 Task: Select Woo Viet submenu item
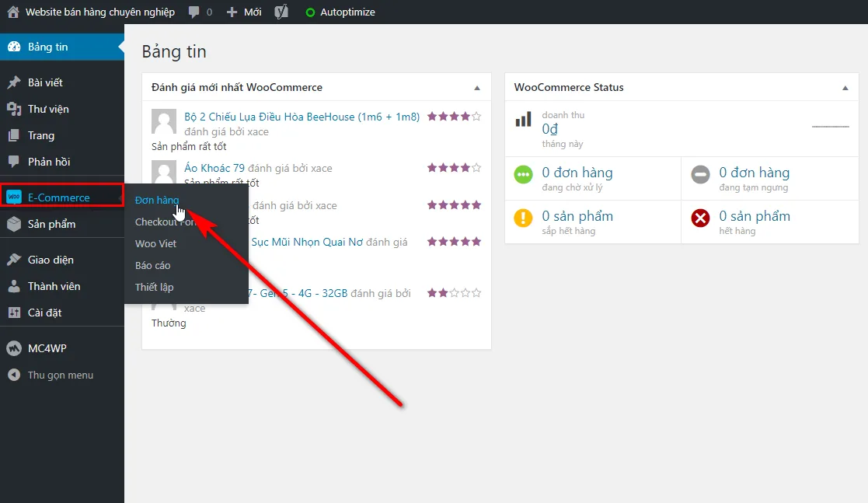[155, 244]
